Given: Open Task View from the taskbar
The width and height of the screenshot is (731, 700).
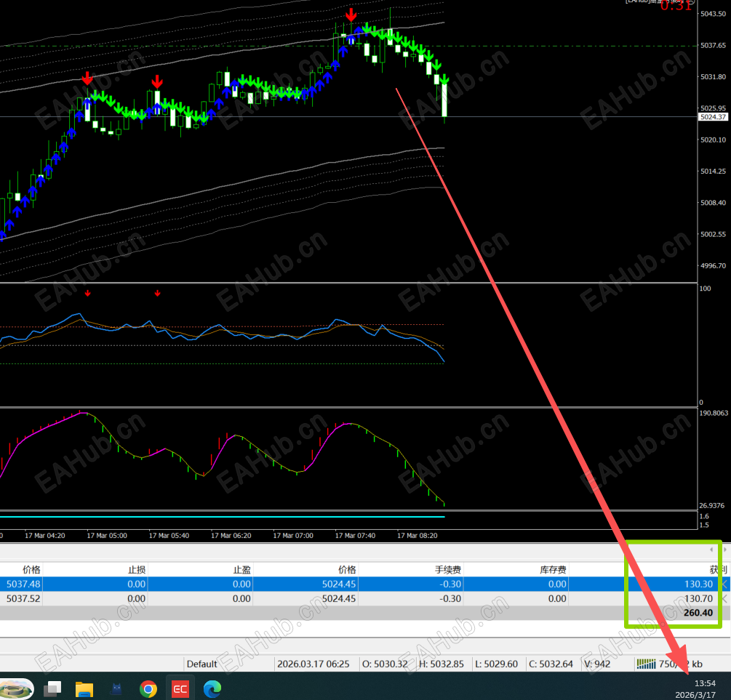Looking at the screenshot, I should (52, 688).
